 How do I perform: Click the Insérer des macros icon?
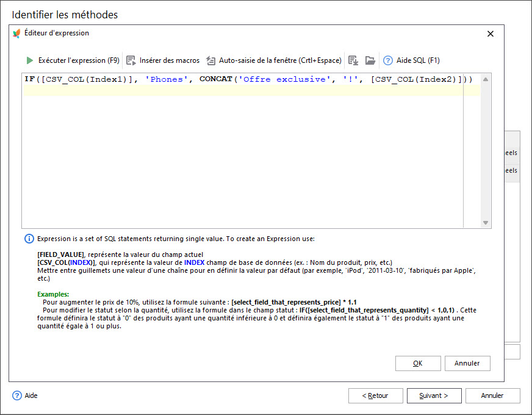[x=131, y=60]
